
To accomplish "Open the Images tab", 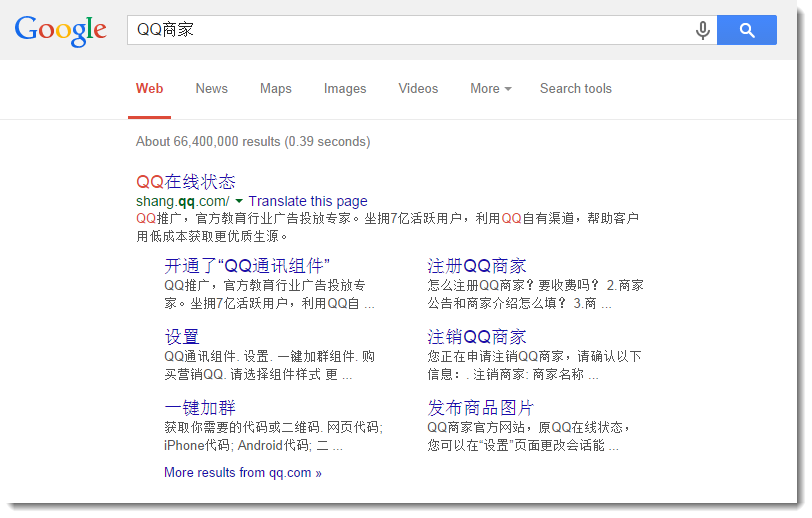I will 345,88.
